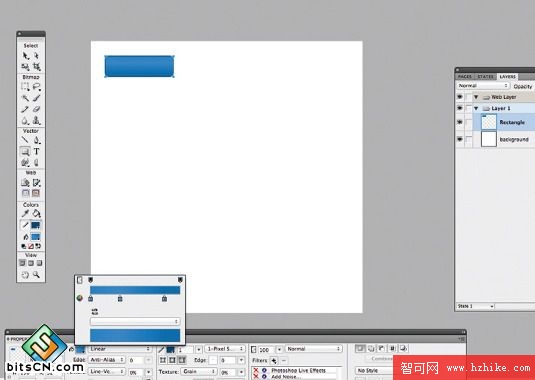The height and width of the screenshot is (380, 535).
Task: Open the Anti-Alias edge dropdown
Action: tap(107, 360)
